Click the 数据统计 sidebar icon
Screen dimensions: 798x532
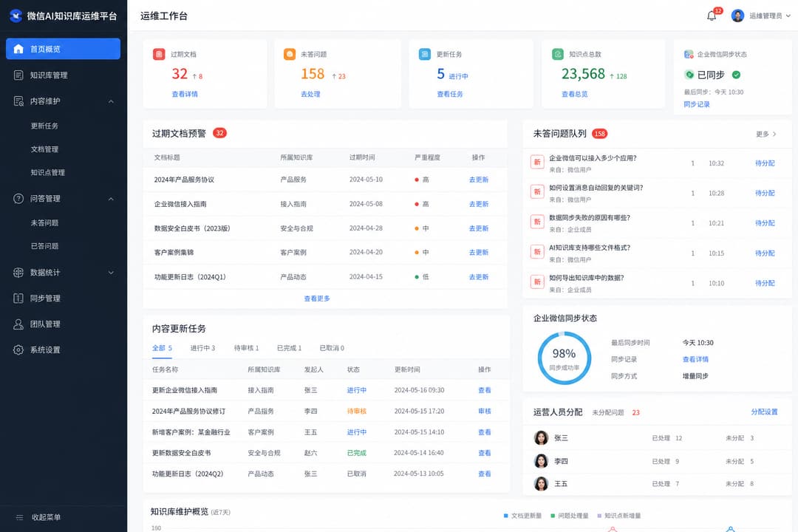[x=18, y=273]
